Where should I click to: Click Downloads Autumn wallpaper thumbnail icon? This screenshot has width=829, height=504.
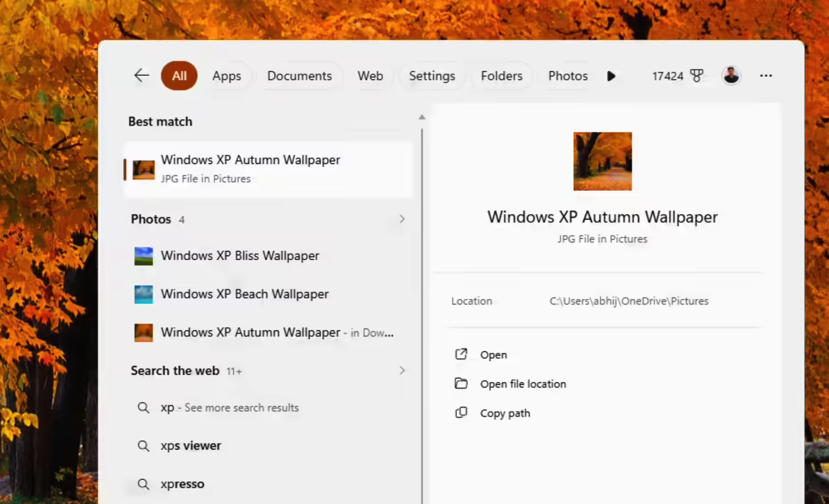pyautogui.click(x=144, y=333)
